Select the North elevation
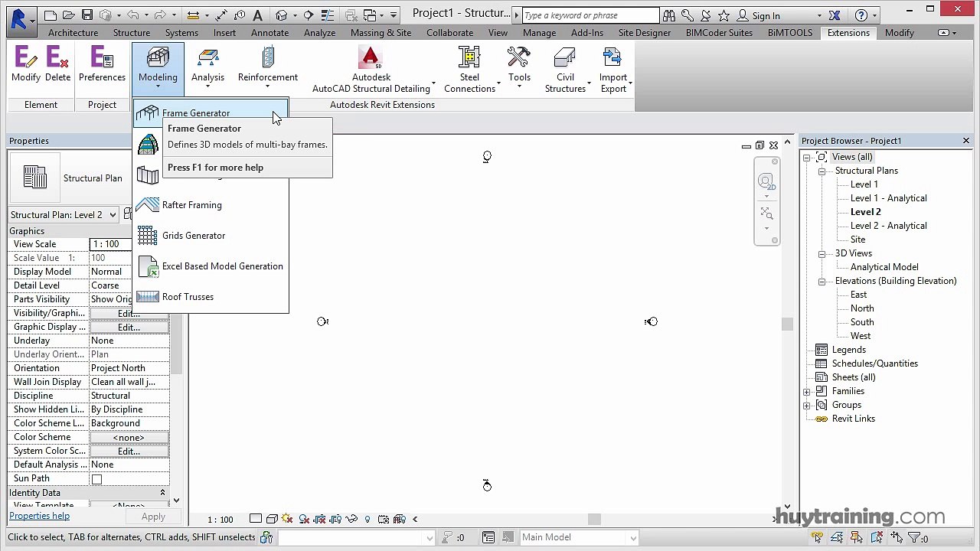The height and width of the screenshot is (551, 980). 862,308
